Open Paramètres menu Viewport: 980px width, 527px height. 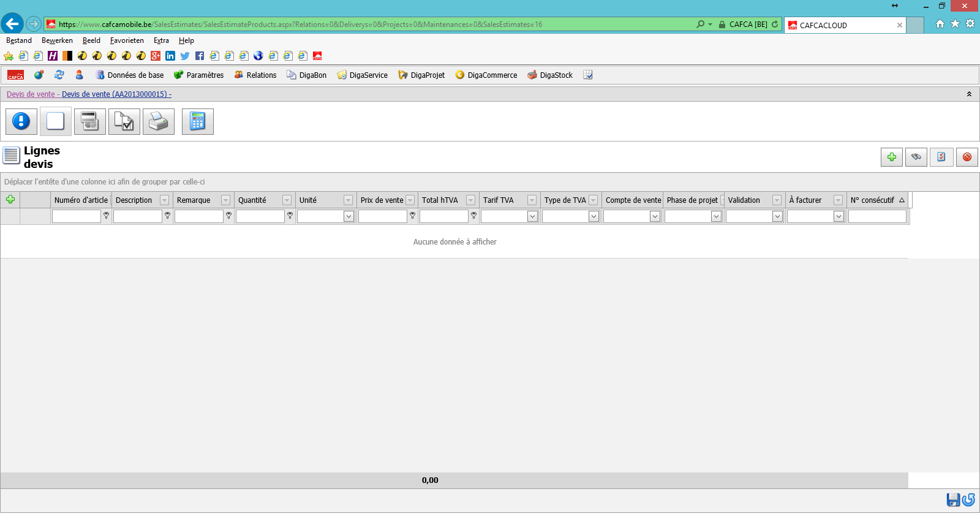[199, 75]
